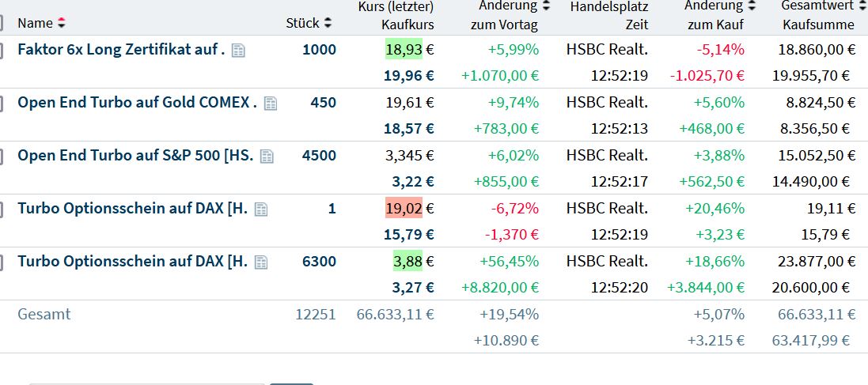Click the sort arrows next to Gesamtwert

[862, 6]
